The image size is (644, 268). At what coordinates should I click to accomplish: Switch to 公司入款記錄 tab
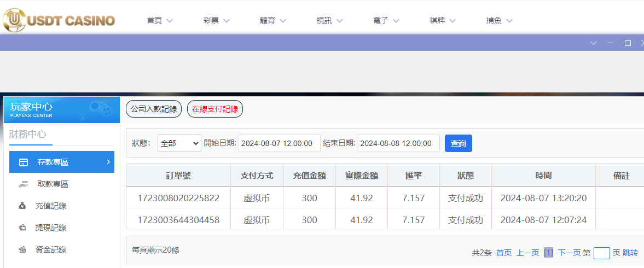coord(154,109)
